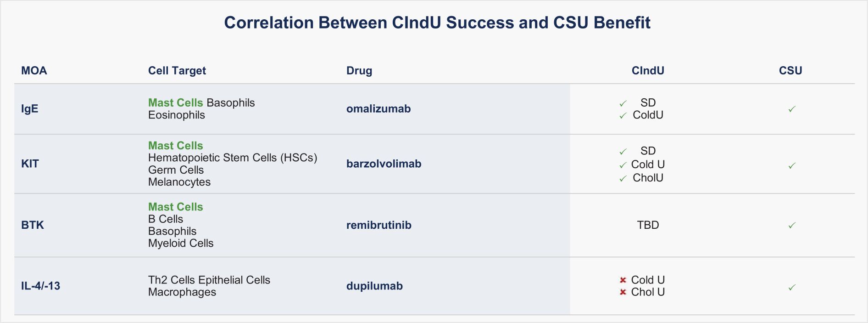Select the omalizumab drug name
868x323 pixels.
378,109
